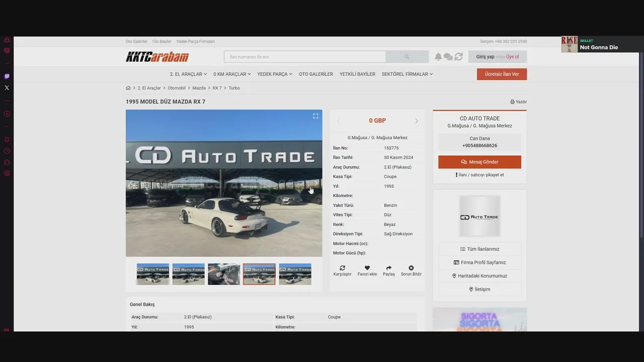Select the fifth photo thumbnail
644x362 pixels.
tap(295, 274)
